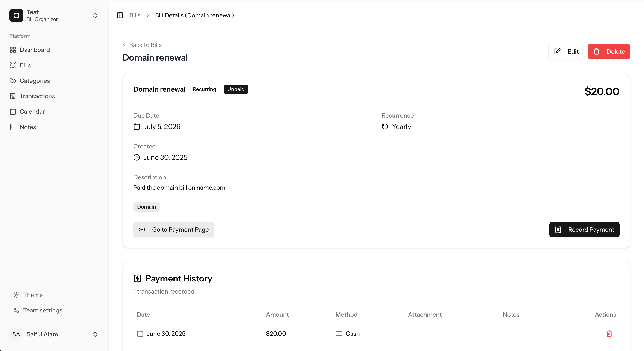Image resolution: width=644 pixels, height=351 pixels.
Task: Click the SA user avatar
Action: coord(16,334)
